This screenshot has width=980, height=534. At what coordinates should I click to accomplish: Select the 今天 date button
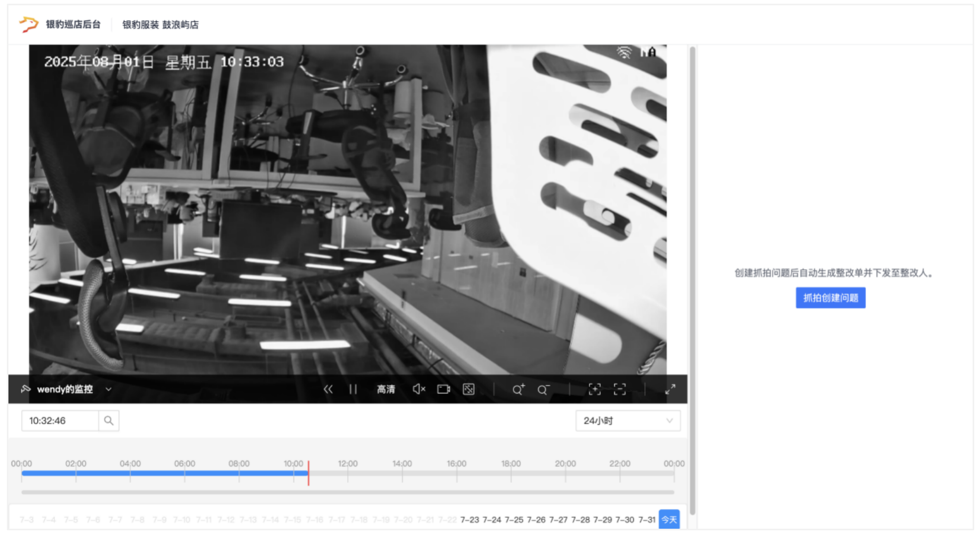(669, 520)
